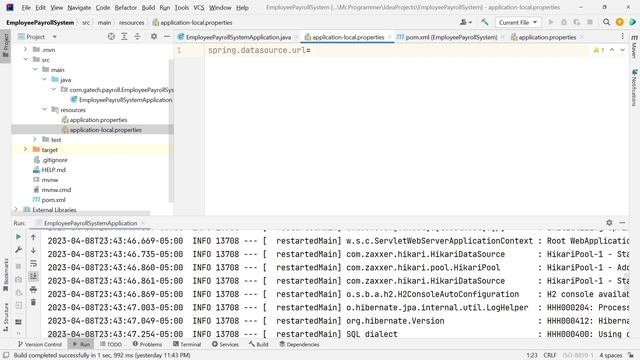Click the Expand All icon in Project panel
Viewport: 640px width, 360px height.
pyautogui.click(x=124, y=37)
